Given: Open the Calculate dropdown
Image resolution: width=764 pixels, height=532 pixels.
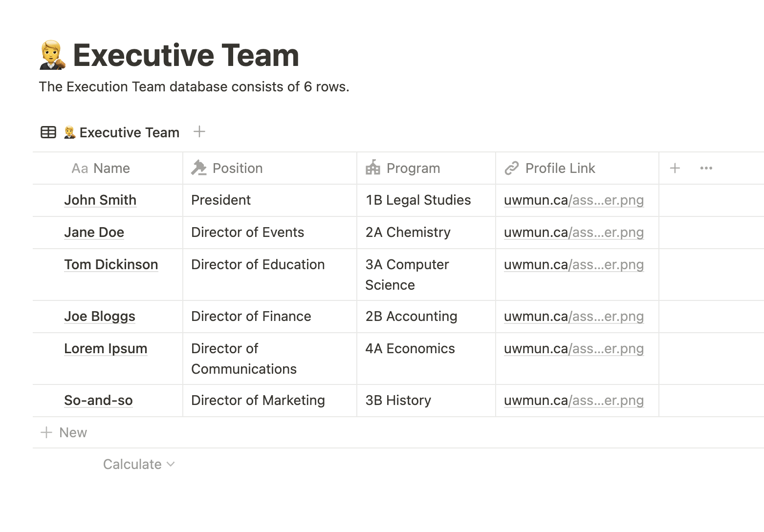Looking at the screenshot, I should click(139, 464).
